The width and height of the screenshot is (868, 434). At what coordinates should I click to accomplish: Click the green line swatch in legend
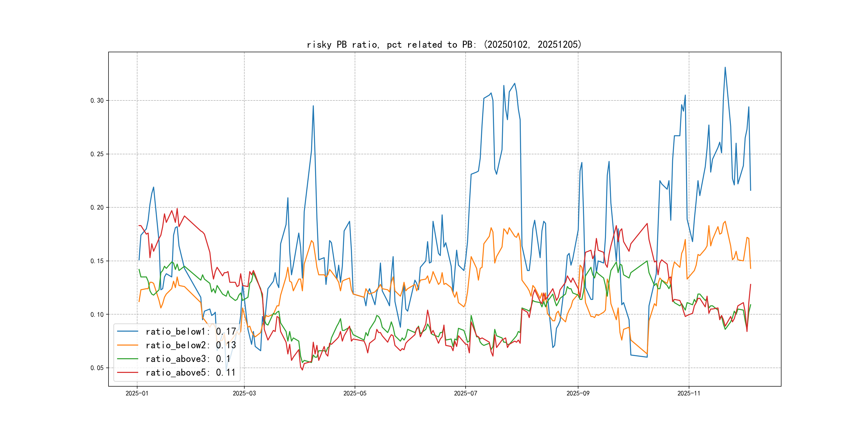[x=127, y=359]
